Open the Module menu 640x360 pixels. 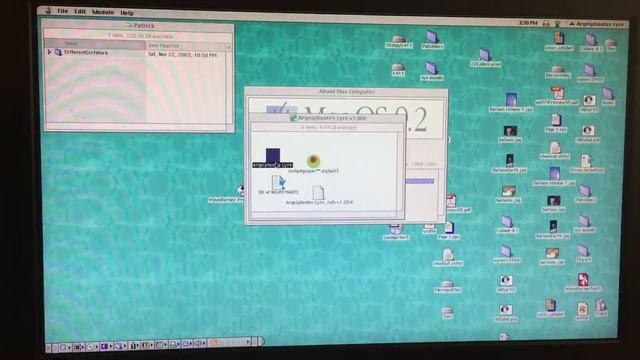click(102, 12)
